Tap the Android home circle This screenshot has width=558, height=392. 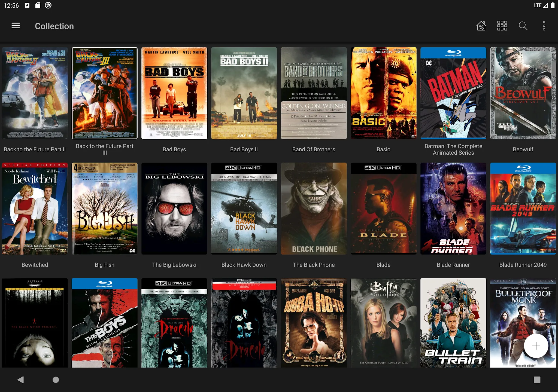pos(56,380)
